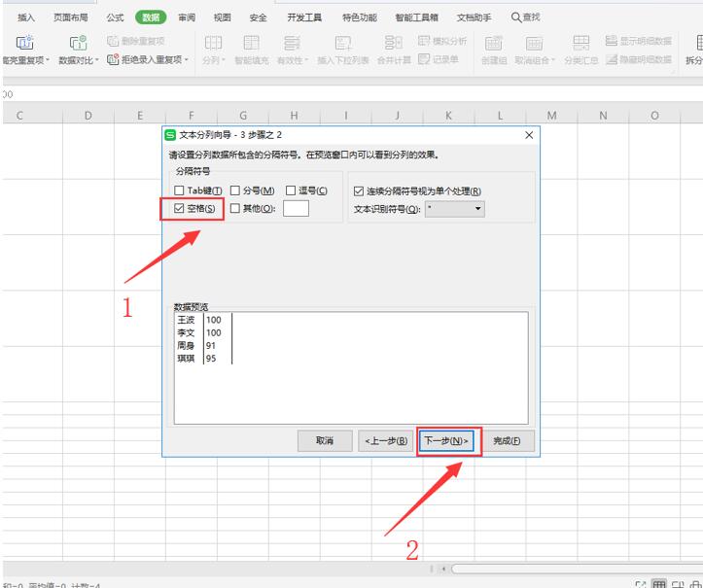Image resolution: width=703 pixels, height=588 pixels.
Task: Click the 分类汇总 subtotal icon
Action: click(581, 43)
